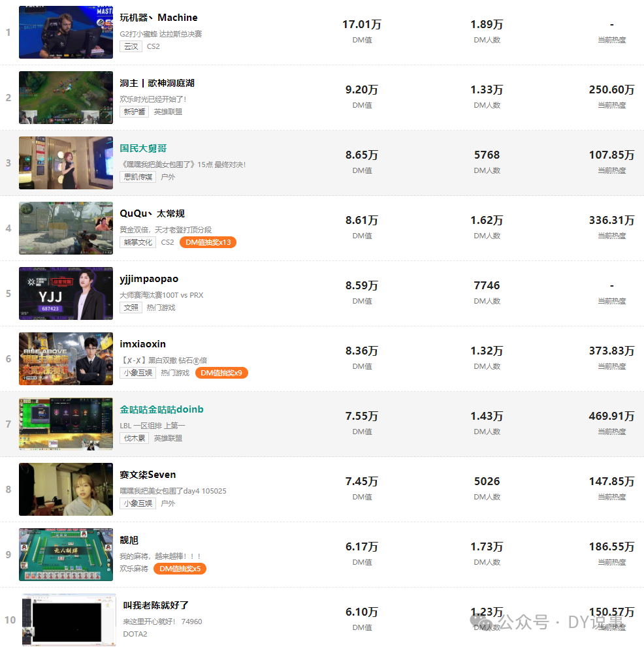Viewport: 644px width, 647px height.
Task: Click the yjjimpaopao streamer name
Action: tap(149, 279)
